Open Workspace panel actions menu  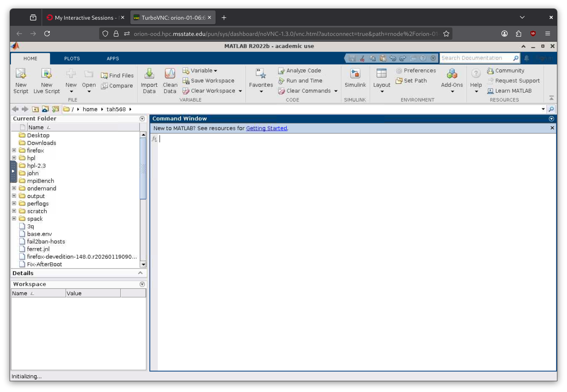pos(142,284)
